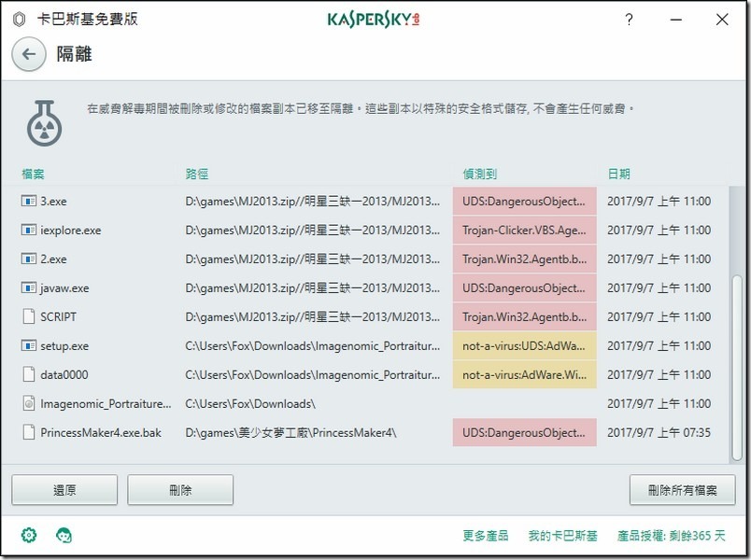Click 3.exe's UDS:DangerousObject detection cell
The height and width of the screenshot is (560, 751).
pos(524,201)
